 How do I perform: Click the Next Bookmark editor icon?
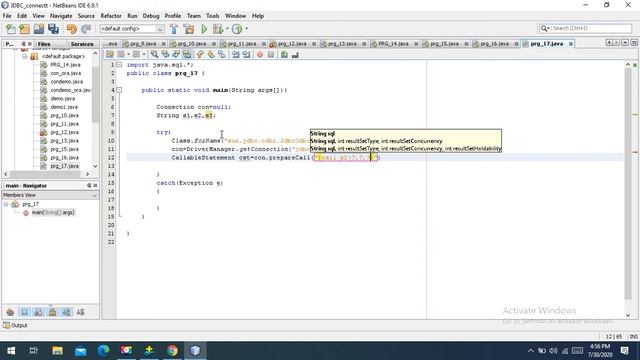point(211,54)
